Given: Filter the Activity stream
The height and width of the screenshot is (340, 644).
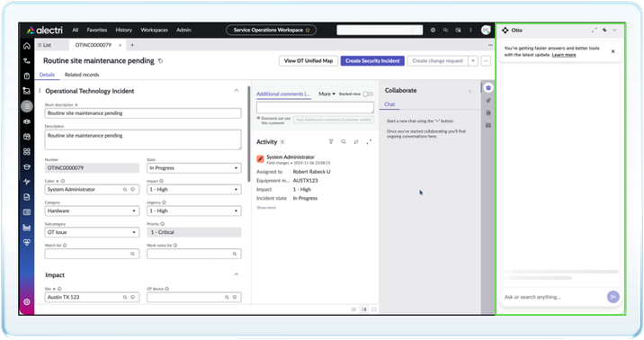Looking at the screenshot, I should pos(331,142).
